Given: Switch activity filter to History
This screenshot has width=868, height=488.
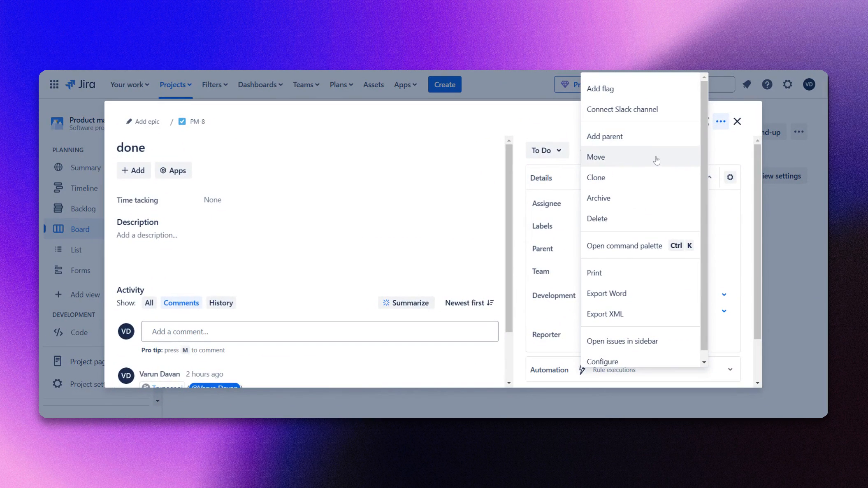Looking at the screenshot, I should click(x=221, y=302).
